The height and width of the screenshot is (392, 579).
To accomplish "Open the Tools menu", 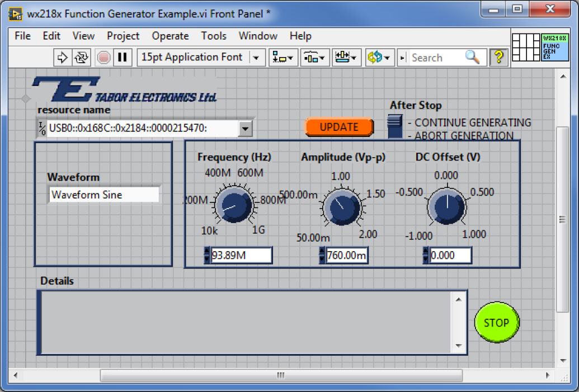I will click(214, 36).
